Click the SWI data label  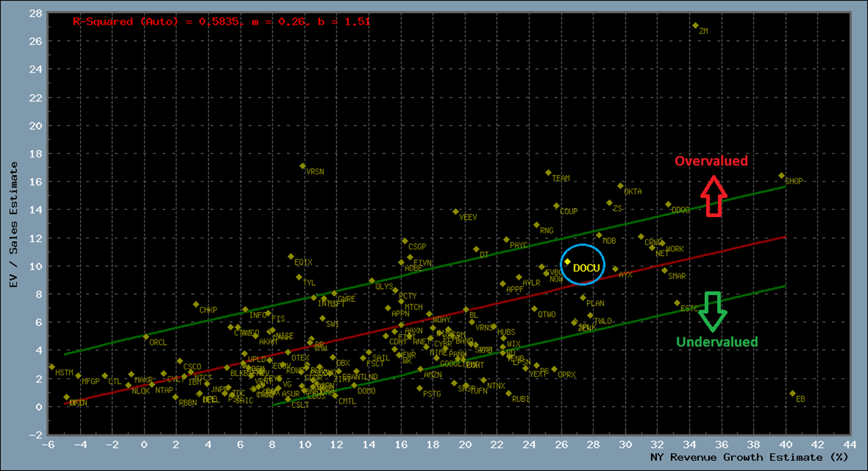click(333, 324)
